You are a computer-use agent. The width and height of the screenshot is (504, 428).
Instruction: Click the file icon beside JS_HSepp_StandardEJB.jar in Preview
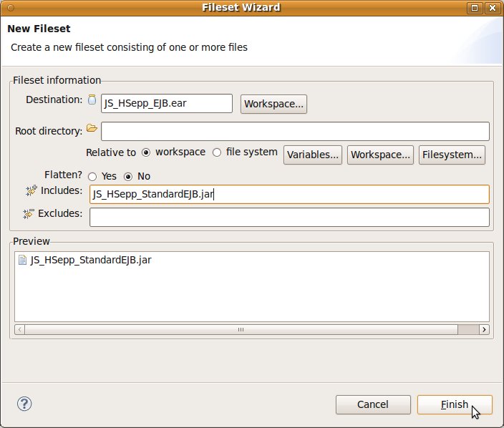(x=22, y=261)
